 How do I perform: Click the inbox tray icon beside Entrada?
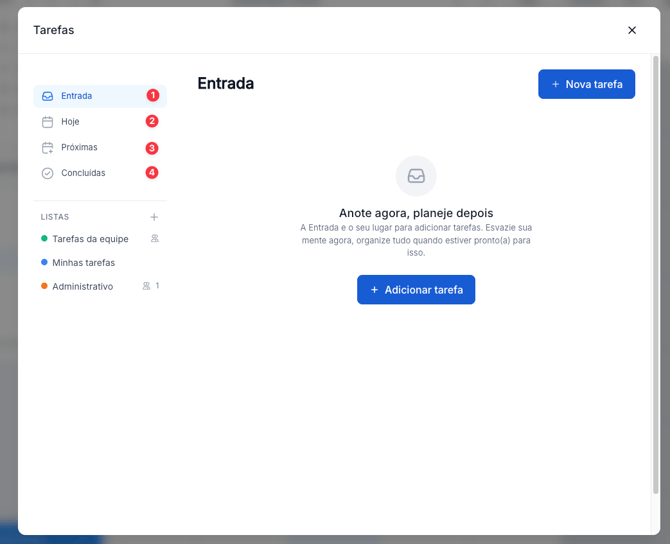(x=47, y=96)
